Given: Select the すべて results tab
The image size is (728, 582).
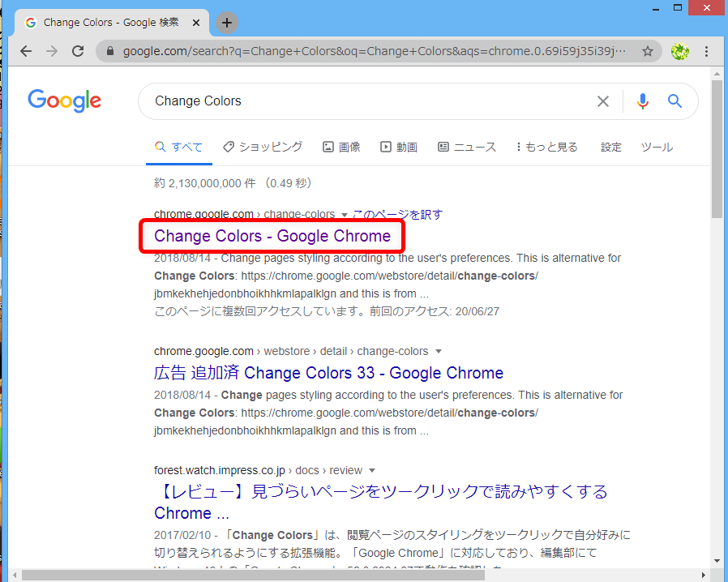Looking at the screenshot, I should [x=178, y=148].
